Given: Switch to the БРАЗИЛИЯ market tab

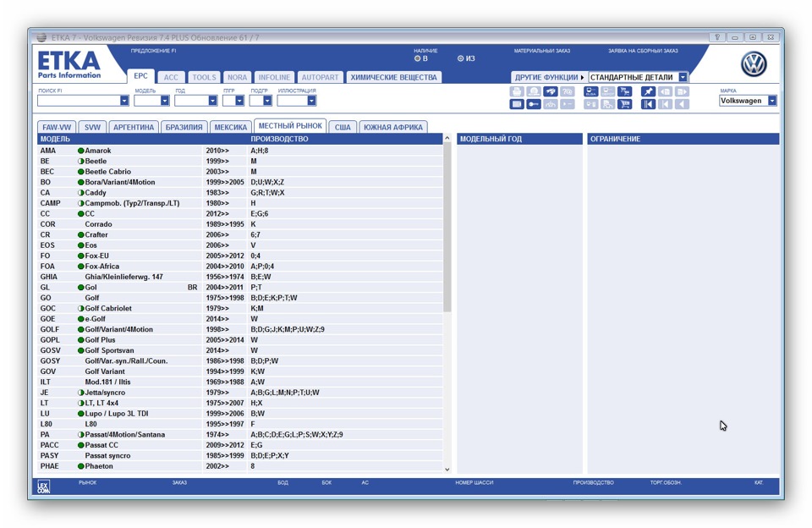Looking at the screenshot, I should click(184, 127).
